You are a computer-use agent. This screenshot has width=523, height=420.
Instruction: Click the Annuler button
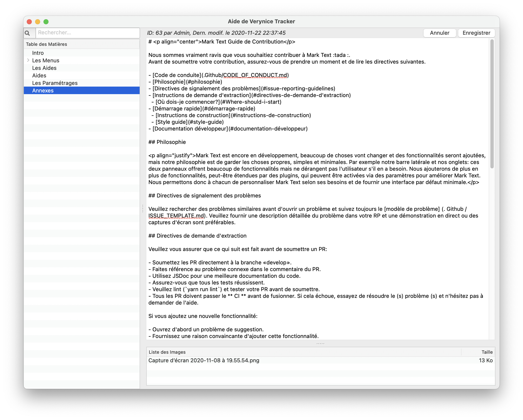pyautogui.click(x=439, y=33)
